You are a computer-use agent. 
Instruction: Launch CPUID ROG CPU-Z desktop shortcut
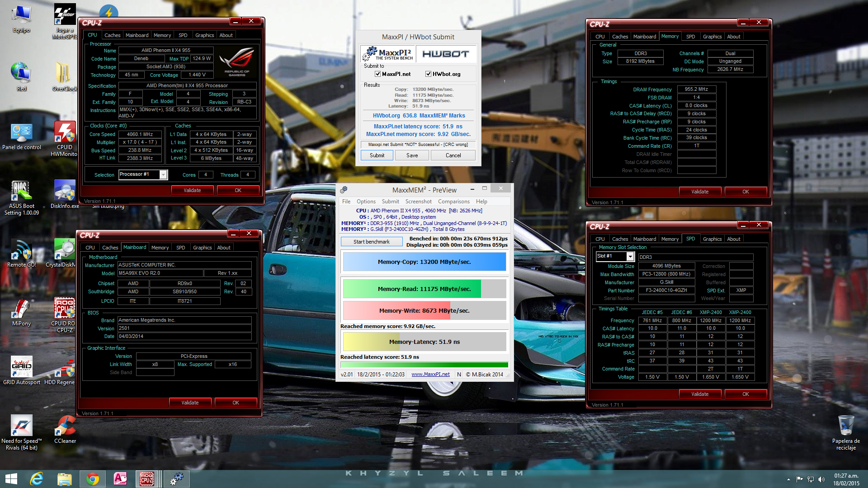pyautogui.click(x=65, y=315)
